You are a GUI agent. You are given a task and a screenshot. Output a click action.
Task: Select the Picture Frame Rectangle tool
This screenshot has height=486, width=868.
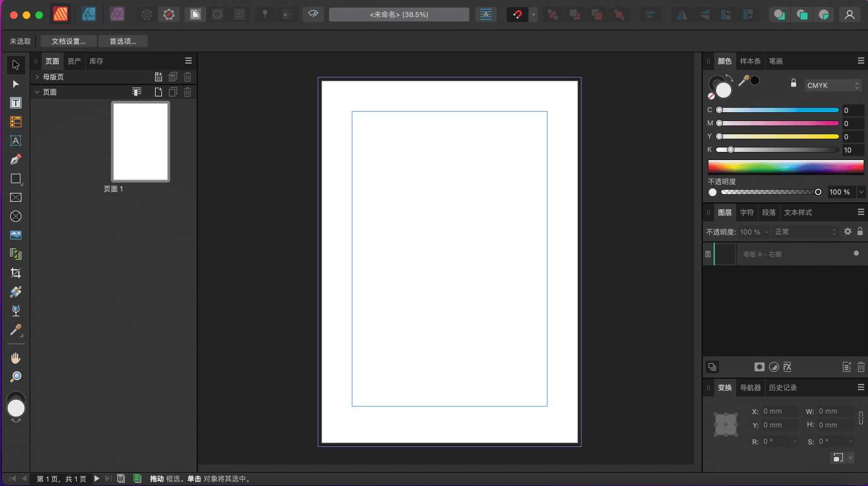click(16, 197)
